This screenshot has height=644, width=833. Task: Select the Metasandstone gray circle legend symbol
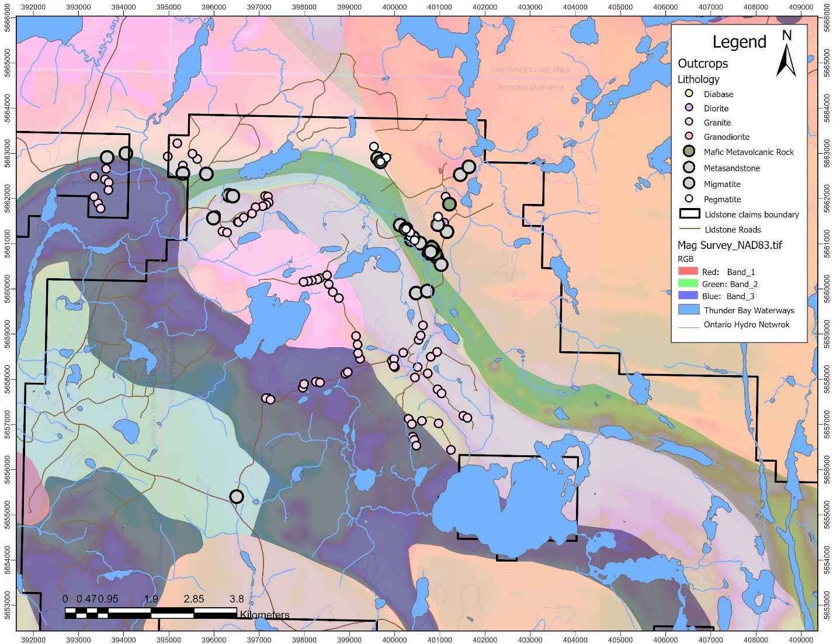coord(689,168)
